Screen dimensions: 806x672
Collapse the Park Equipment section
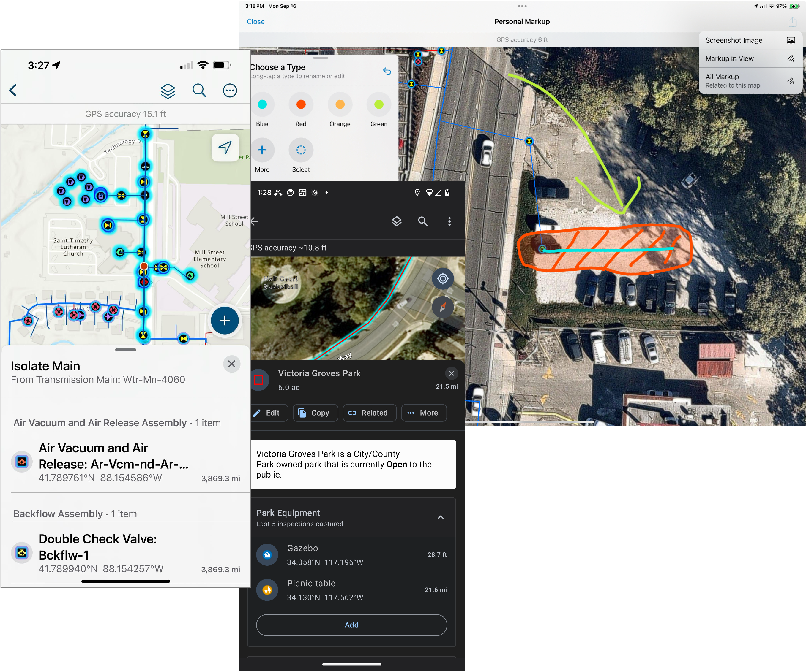[x=441, y=517]
